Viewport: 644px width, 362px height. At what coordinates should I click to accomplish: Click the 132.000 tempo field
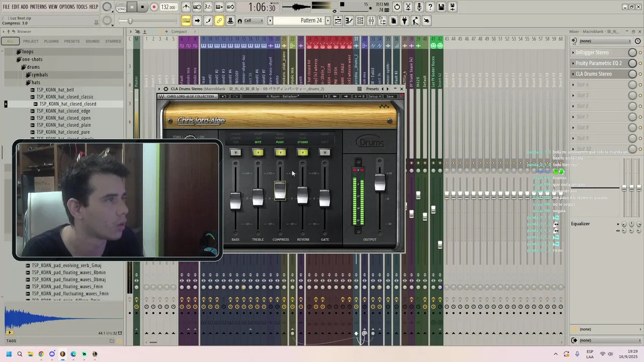(x=169, y=8)
